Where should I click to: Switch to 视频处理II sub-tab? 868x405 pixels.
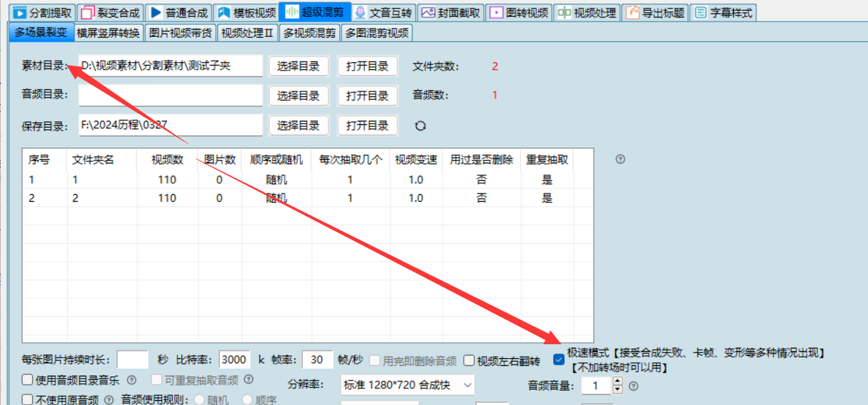(247, 32)
